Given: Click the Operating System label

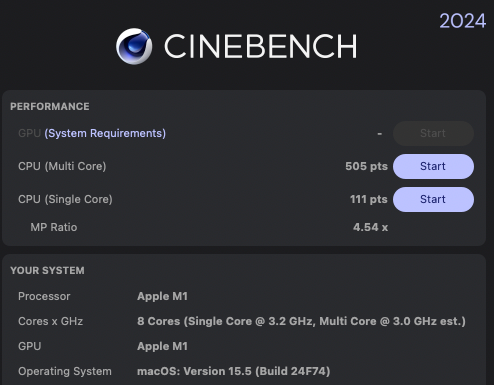Looking at the screenshot, I should [x=65, y=371].
